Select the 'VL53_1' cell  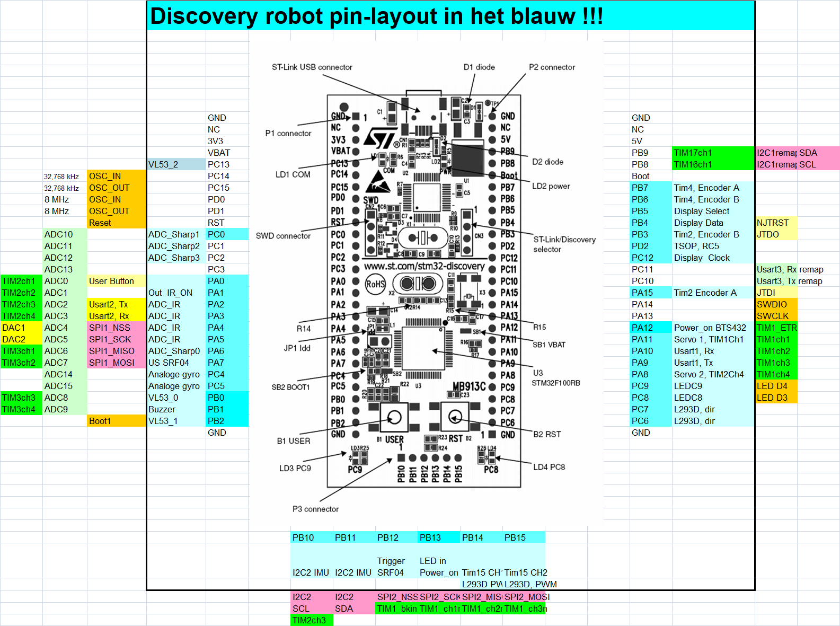(x=176, y=421)
